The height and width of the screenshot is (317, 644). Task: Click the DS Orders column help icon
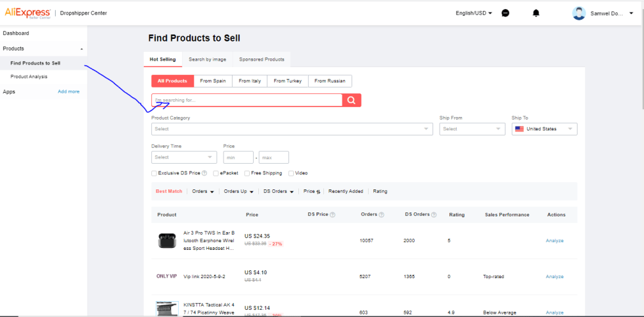point(434,214)
